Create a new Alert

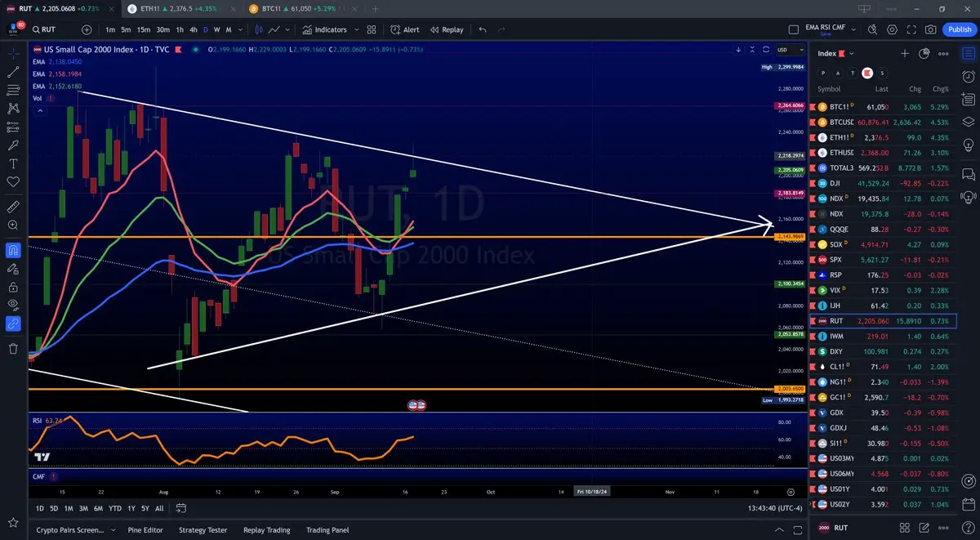pos(405,29)
